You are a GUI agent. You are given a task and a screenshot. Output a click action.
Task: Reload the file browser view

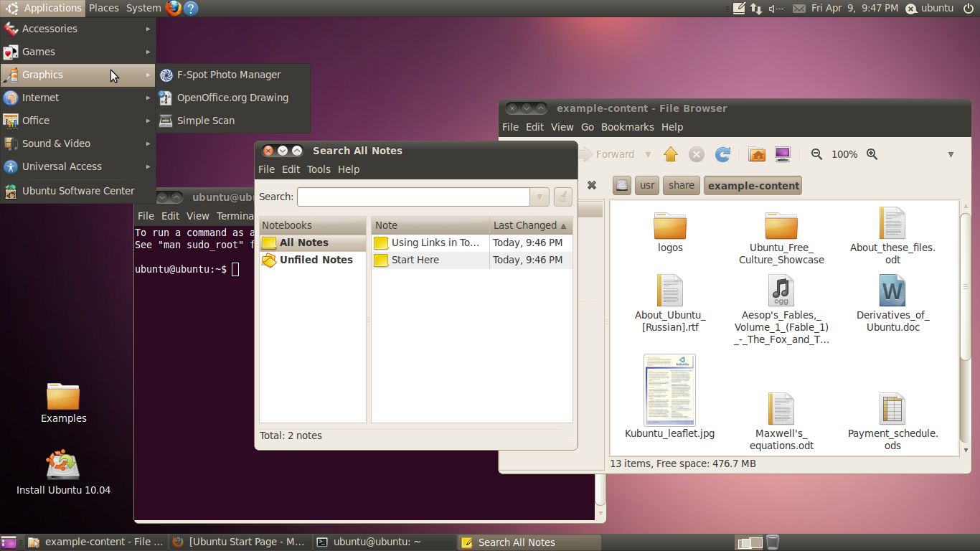point(722,154)
